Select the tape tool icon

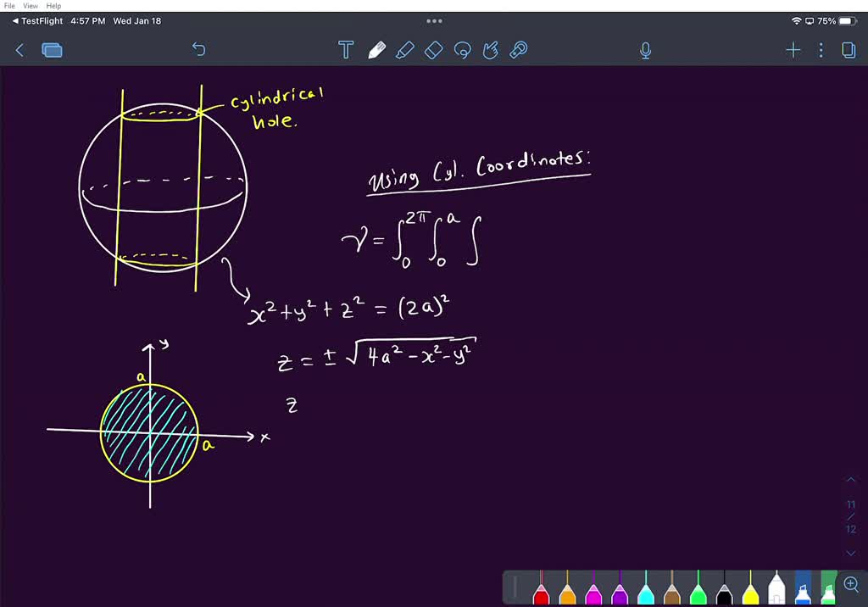pyautogui.click(x=519, y=50)
